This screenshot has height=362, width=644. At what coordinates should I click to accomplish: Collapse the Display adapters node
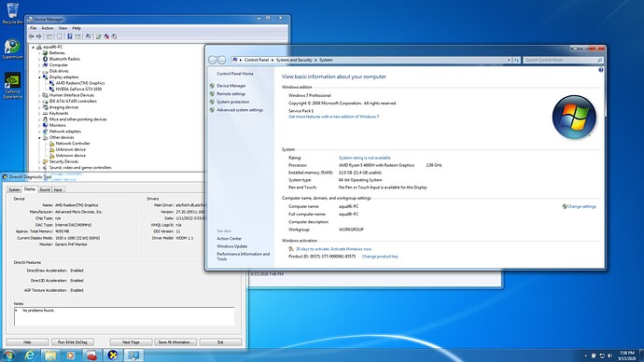coord(39,77)
